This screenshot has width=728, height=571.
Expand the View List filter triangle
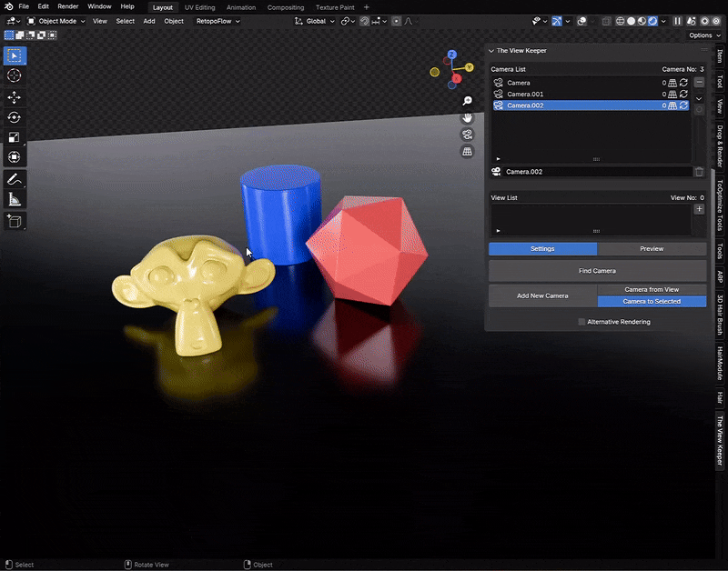[498, 231]
